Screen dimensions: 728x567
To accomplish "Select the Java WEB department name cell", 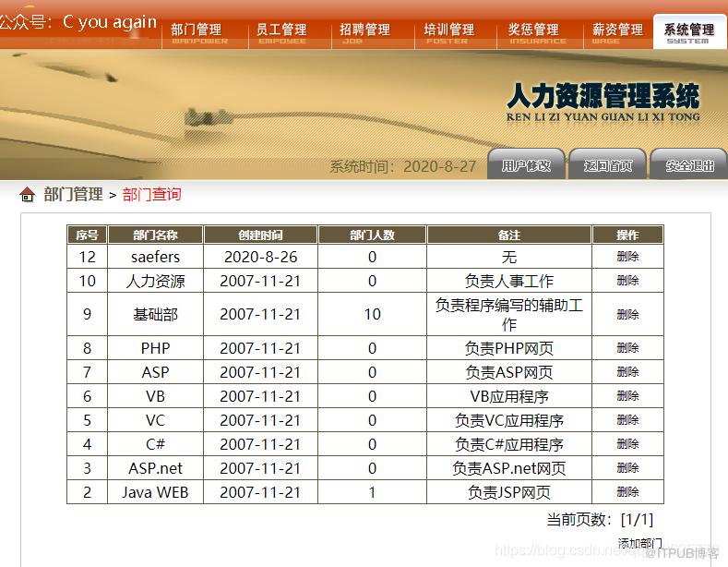I will pyautogui.click(x=156, y=492).
